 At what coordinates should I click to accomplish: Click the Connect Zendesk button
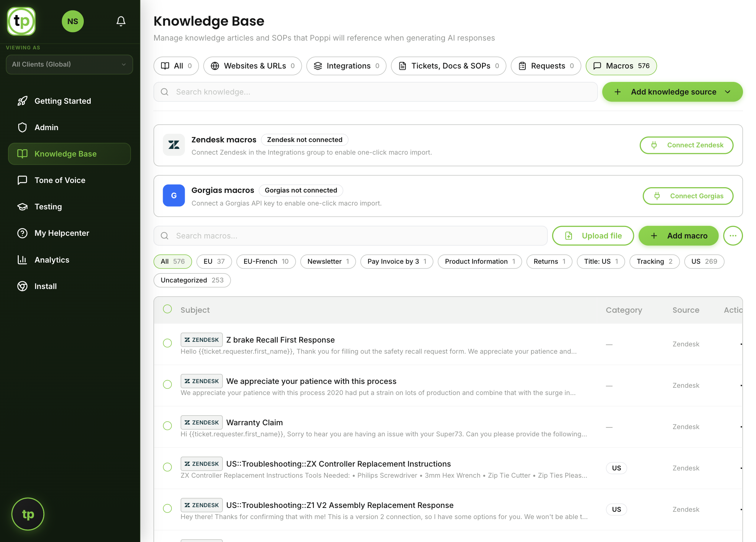pos(687,145)
